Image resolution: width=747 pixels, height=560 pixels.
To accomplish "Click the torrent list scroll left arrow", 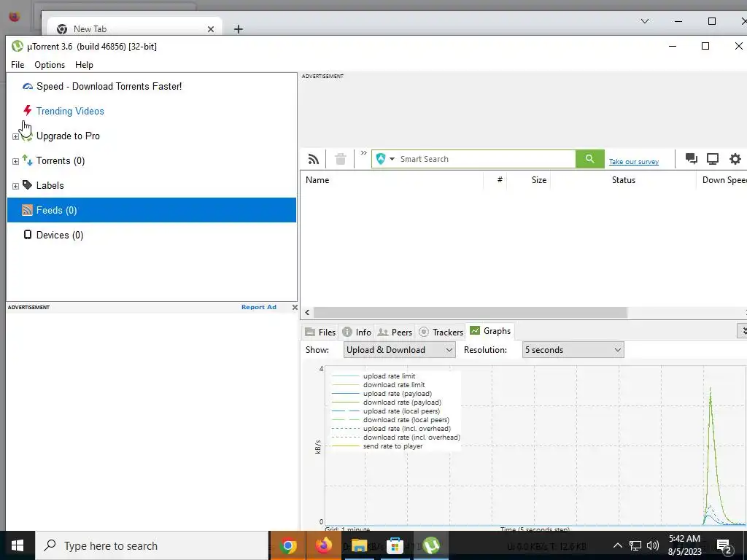I will [x=307, y=312].
